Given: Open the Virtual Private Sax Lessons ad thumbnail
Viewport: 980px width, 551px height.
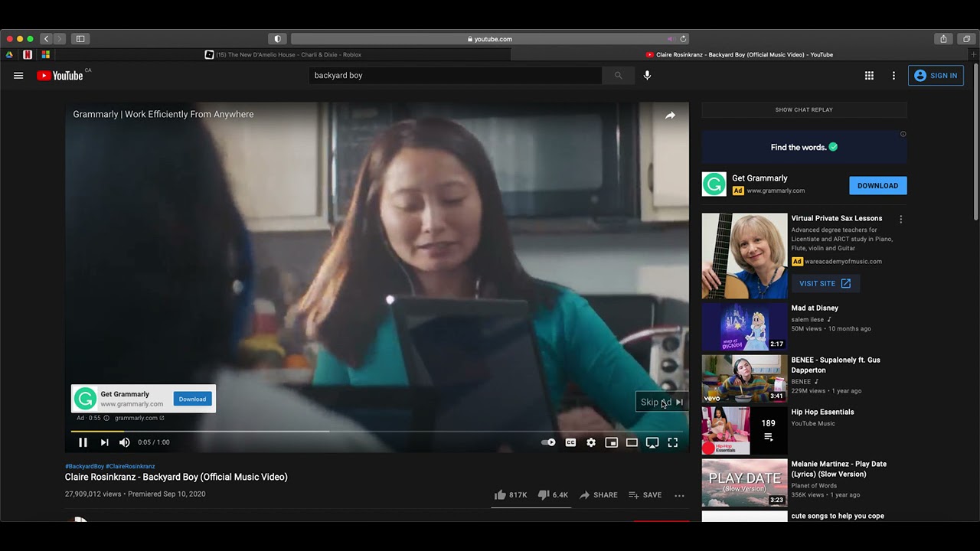Looking at the screenshot, I should pos(744,256).
